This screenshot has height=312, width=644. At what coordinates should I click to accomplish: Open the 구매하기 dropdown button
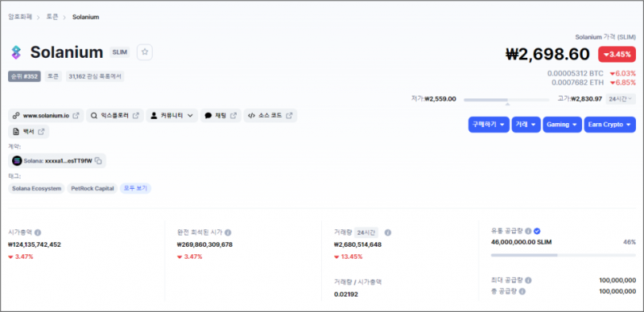[x=489, y=125]
